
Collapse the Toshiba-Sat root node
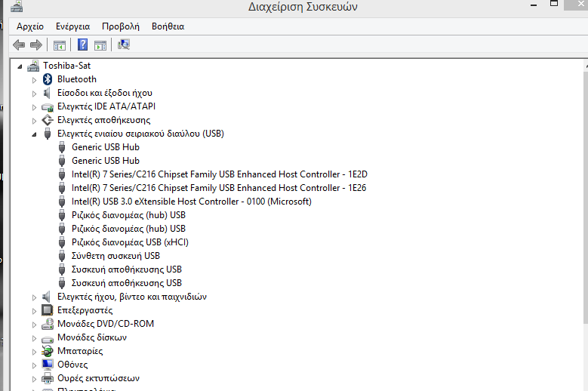click(x=20, y=66)
